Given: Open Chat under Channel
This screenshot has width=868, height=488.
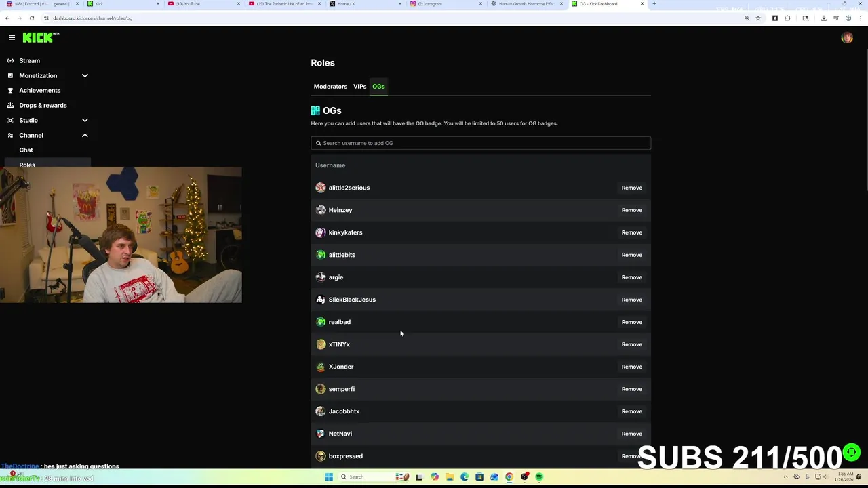Looking at the screenshot, I should pos(26,150).
